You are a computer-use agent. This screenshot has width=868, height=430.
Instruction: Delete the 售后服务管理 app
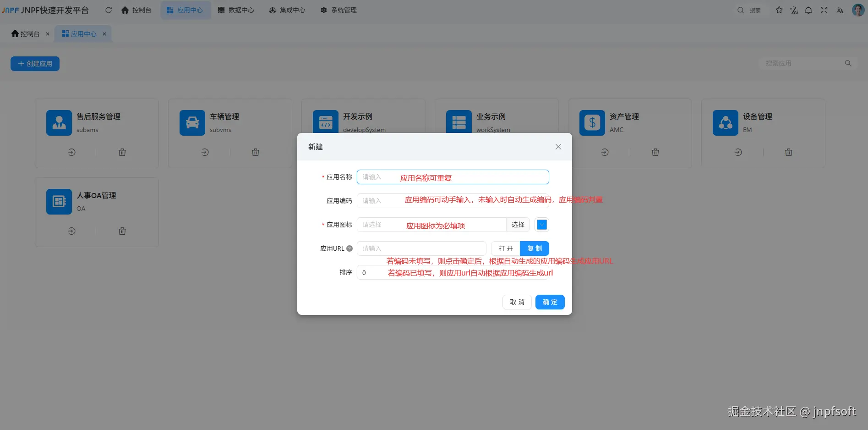(122, 152)
